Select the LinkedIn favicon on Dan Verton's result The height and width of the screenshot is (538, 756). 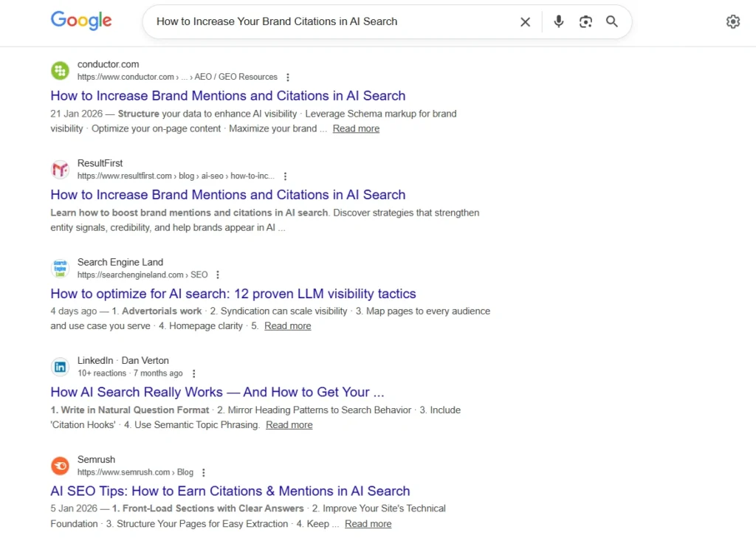tap(60, 366)
